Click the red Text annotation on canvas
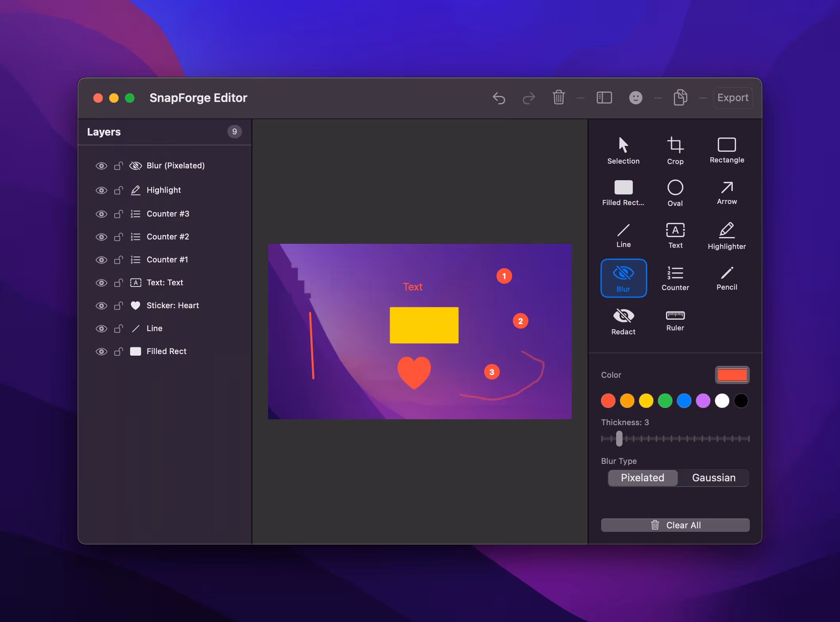The width and height of the screenshot is (840, 622). point(412,287)
